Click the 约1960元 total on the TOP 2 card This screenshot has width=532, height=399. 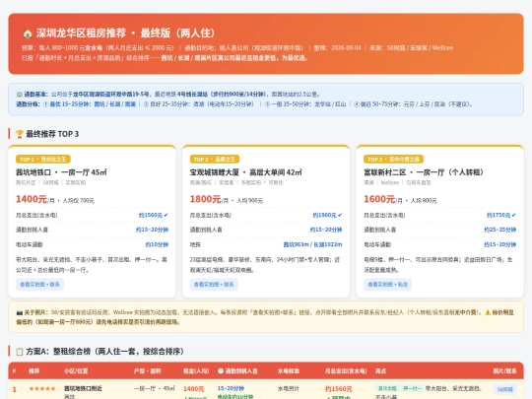[327, 215]
